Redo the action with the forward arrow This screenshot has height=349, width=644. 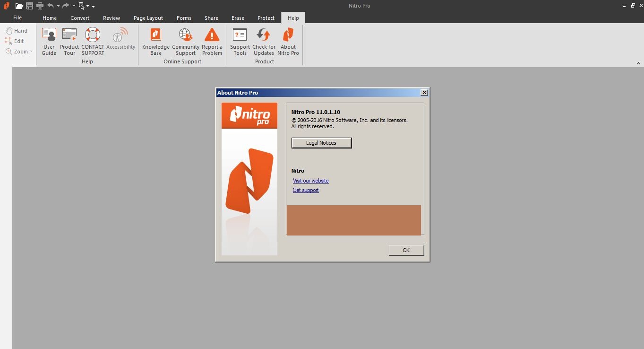pos(66,6)
